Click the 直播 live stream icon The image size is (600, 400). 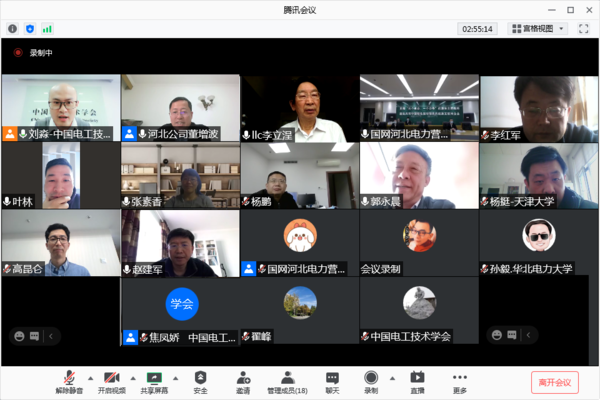coord(417,380)
